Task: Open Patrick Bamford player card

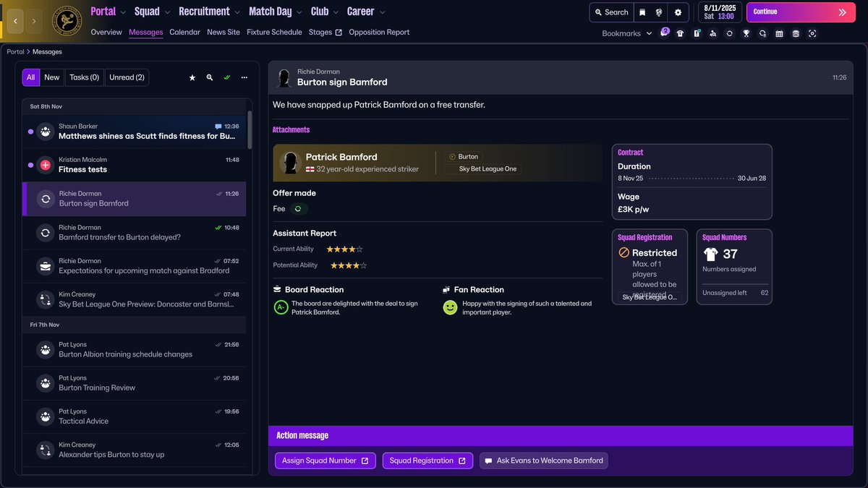Action: tap(437, 162)
